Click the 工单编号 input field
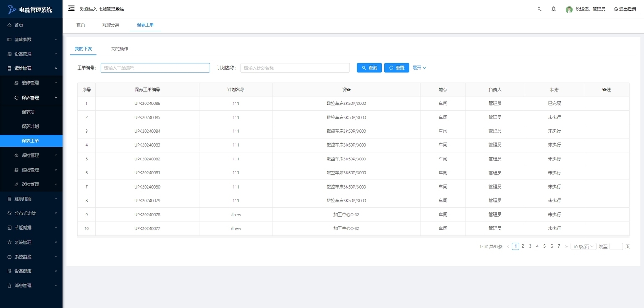The image size is (644, 308). 155,68
